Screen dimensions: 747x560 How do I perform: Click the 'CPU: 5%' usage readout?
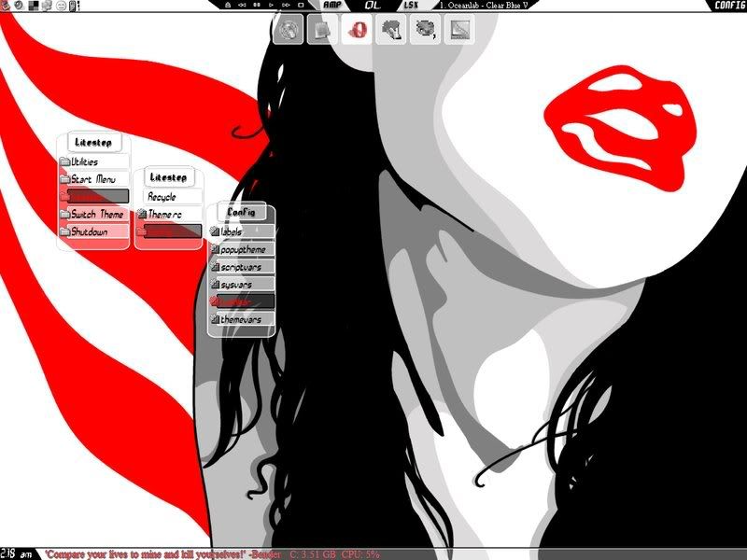pos(360,554)
